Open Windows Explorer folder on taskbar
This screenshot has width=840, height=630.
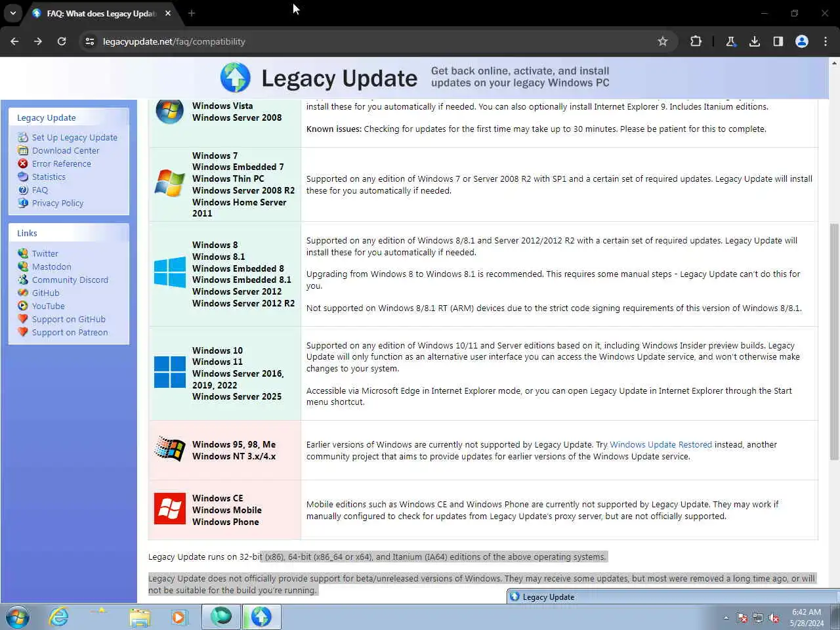139,617
